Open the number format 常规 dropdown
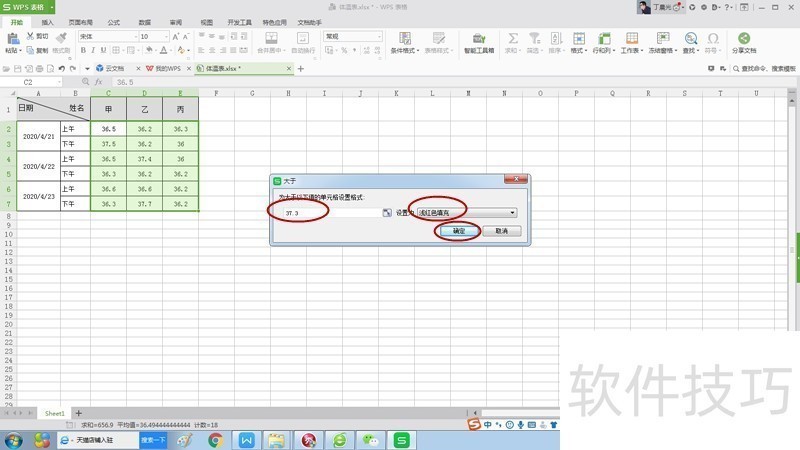 tap(379, 37)
